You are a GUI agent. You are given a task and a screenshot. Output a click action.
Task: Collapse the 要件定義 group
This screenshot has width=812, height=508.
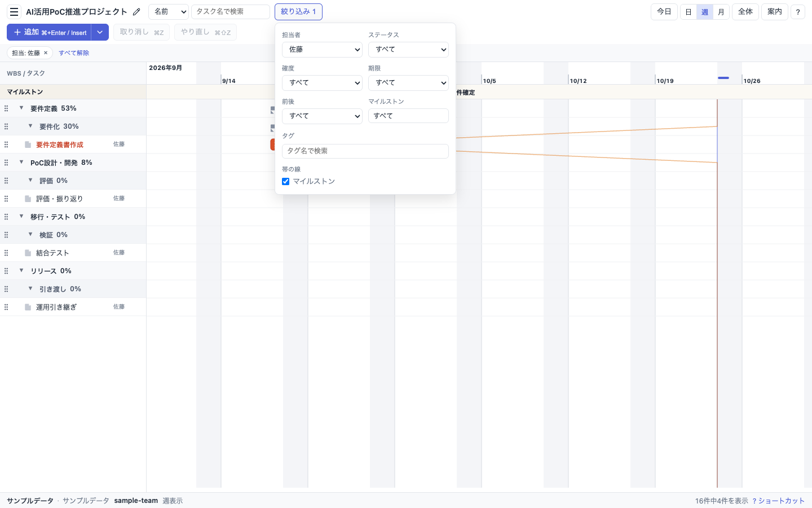(x=21, y=108)
